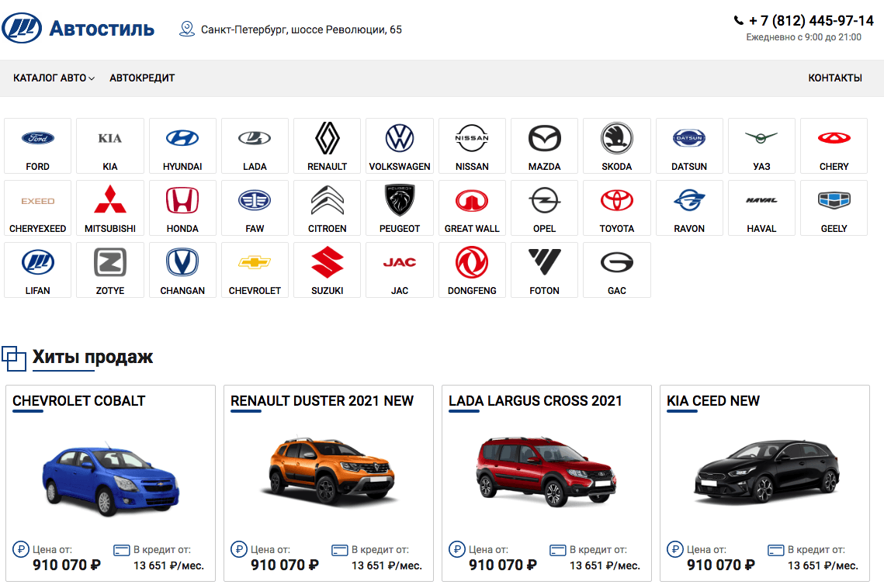The image size is (884, 588).
Task: Open the АВТОКРЕДИТ menu item
Action: [142, 78]
